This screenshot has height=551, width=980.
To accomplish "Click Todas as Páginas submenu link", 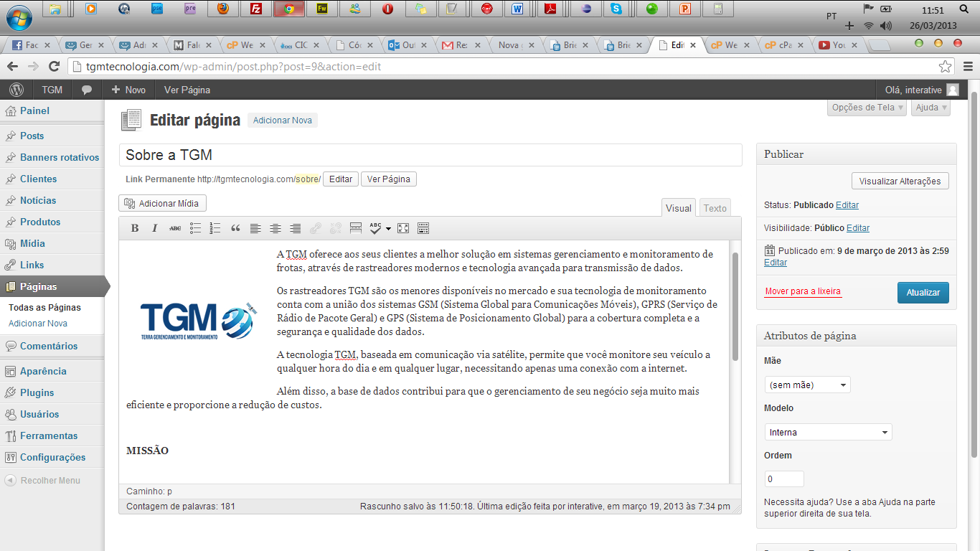I will (x=44, y=307).
